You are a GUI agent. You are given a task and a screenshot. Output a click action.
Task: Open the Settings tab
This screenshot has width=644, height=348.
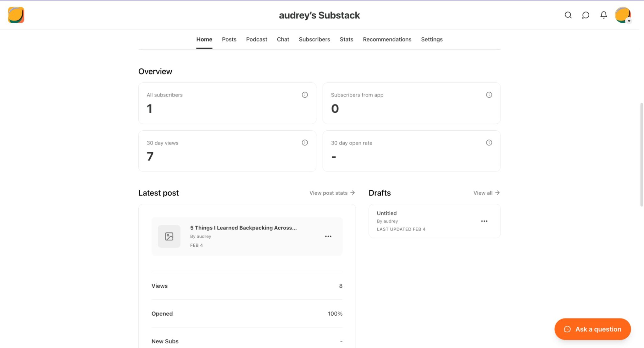pos(432,39)
